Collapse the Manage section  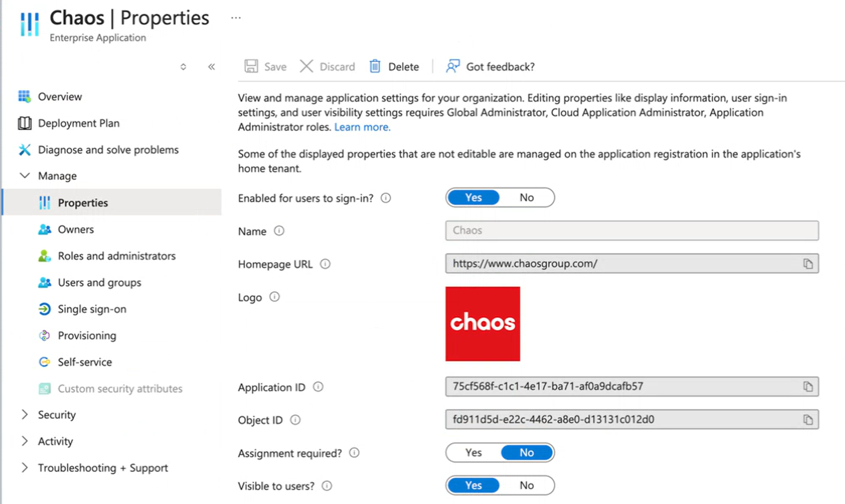click(x=25, y=175)
